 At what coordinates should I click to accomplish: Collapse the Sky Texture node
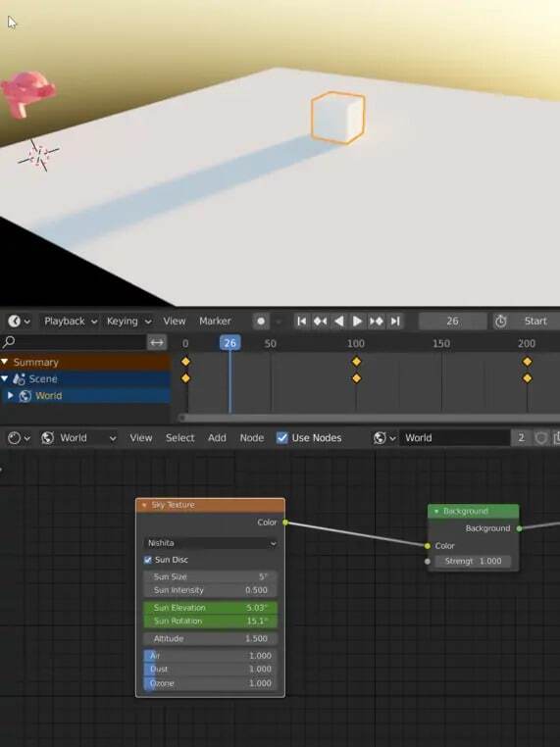tap(144, 505)
